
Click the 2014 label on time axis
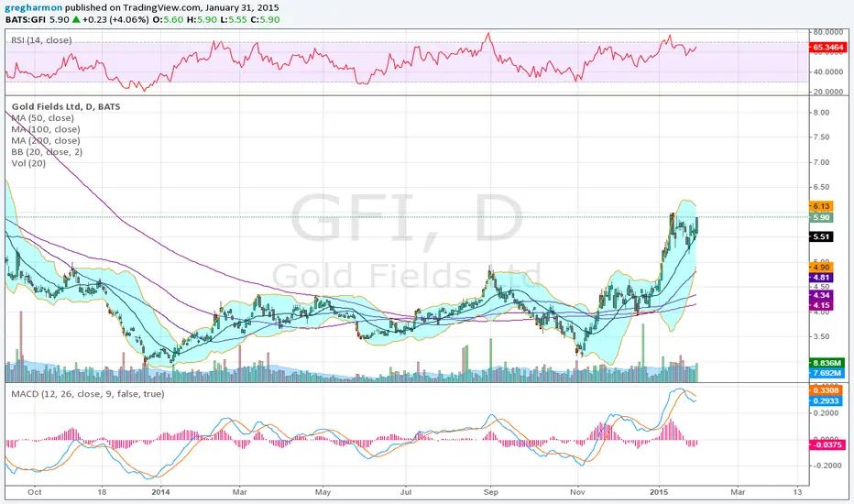tap(160, 492)
